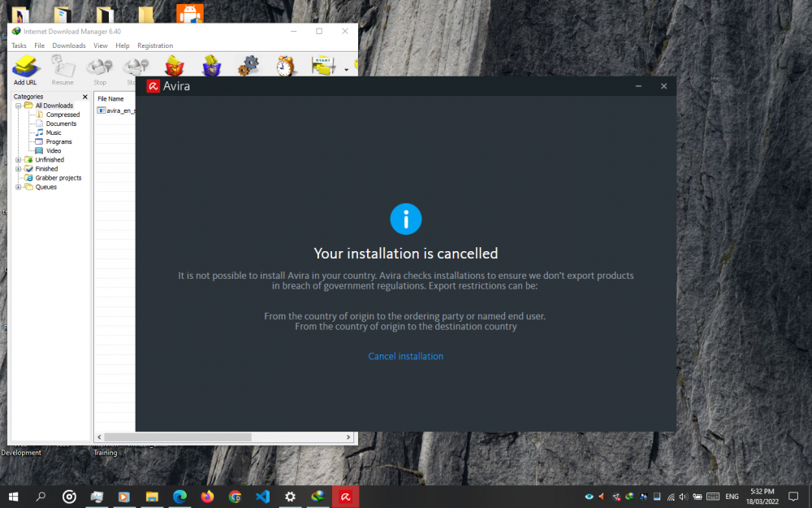
Task: Open IDM Options gears icon
Action: (248, 66)
